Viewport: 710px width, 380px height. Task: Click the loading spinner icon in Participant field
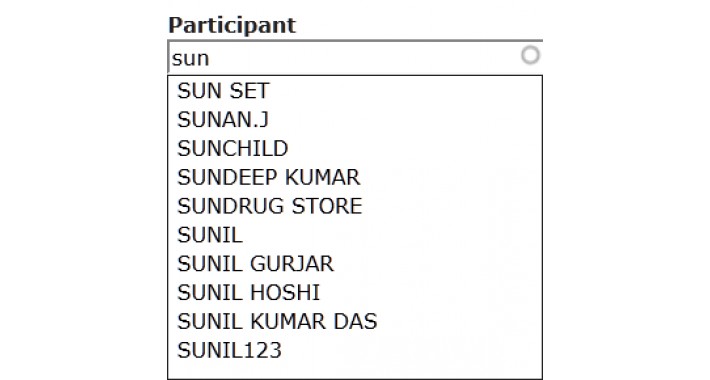(x=530, y=55)
